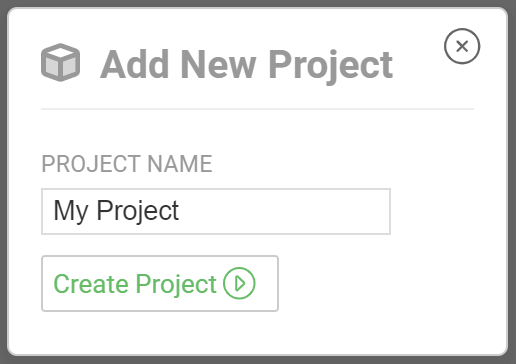Close the Add New Project dialog

pos(462,46)
